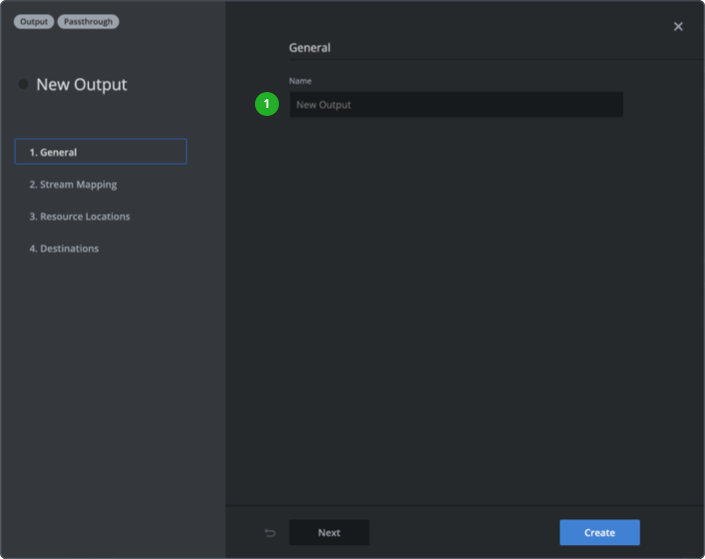Open the 4. Destinations step
705x559 pixels.
(64, 248)
